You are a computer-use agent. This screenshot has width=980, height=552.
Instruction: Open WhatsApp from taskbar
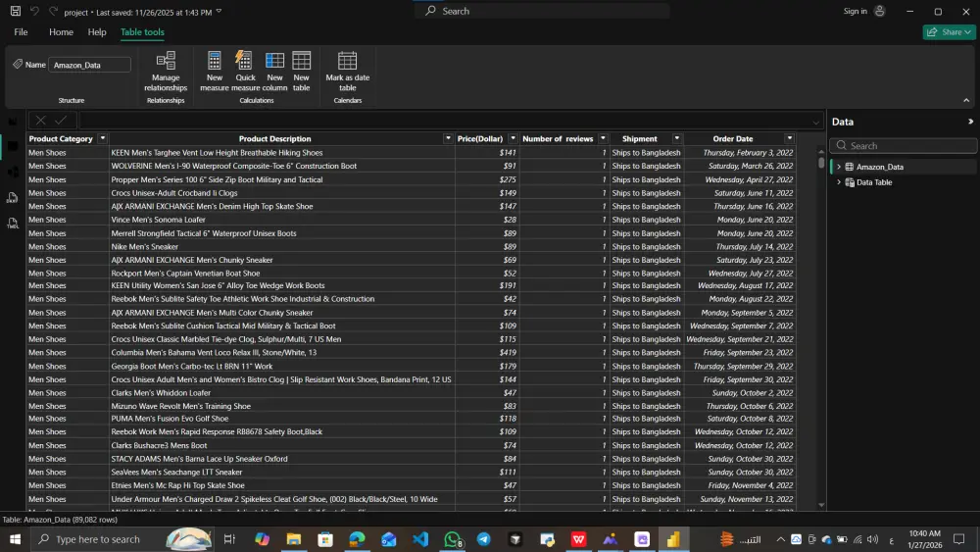(453, 539)
